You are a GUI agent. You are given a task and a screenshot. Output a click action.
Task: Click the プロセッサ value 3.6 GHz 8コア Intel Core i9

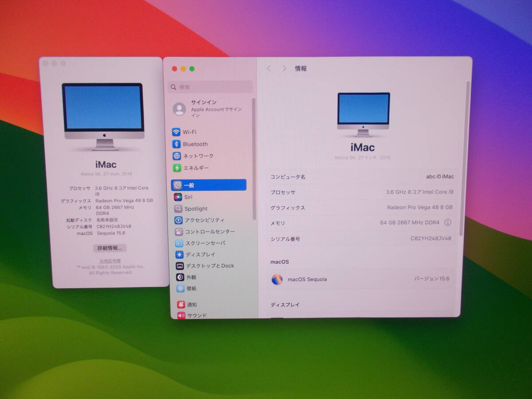(x=419, y=192)
